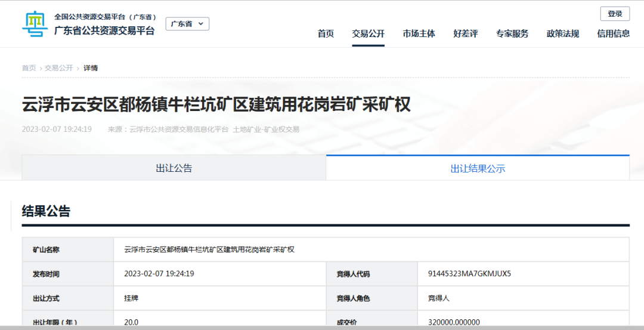Click the 发布时间 value in the table
Viewport: 644px width, 330px height.
[x=159, y=274]
